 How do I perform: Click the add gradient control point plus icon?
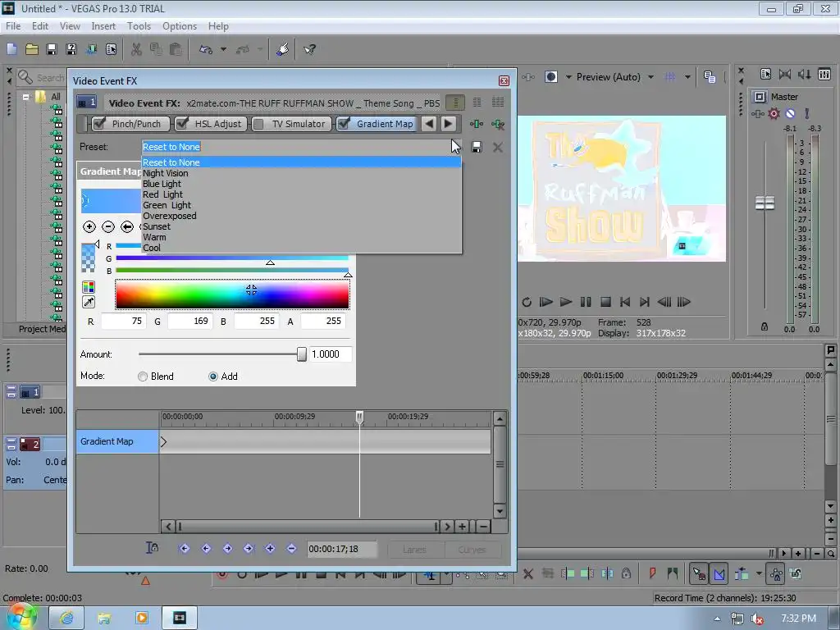[89, 226]
